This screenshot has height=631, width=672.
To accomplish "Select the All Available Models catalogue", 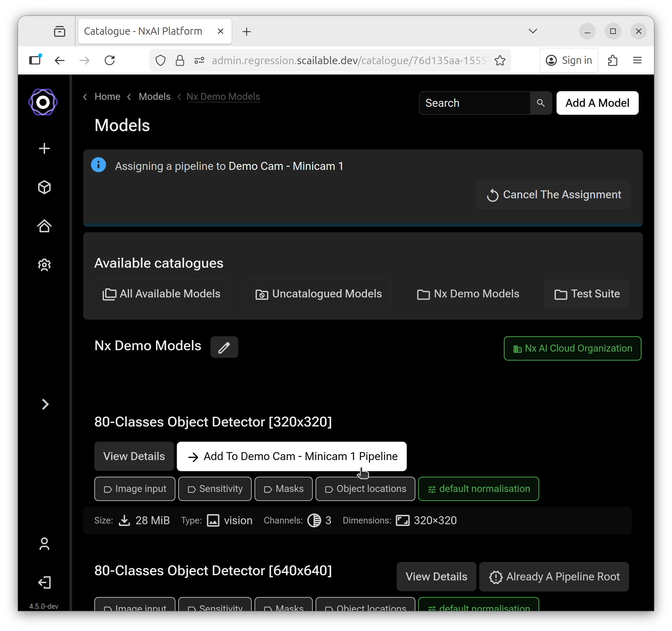I will coord(162,294).
